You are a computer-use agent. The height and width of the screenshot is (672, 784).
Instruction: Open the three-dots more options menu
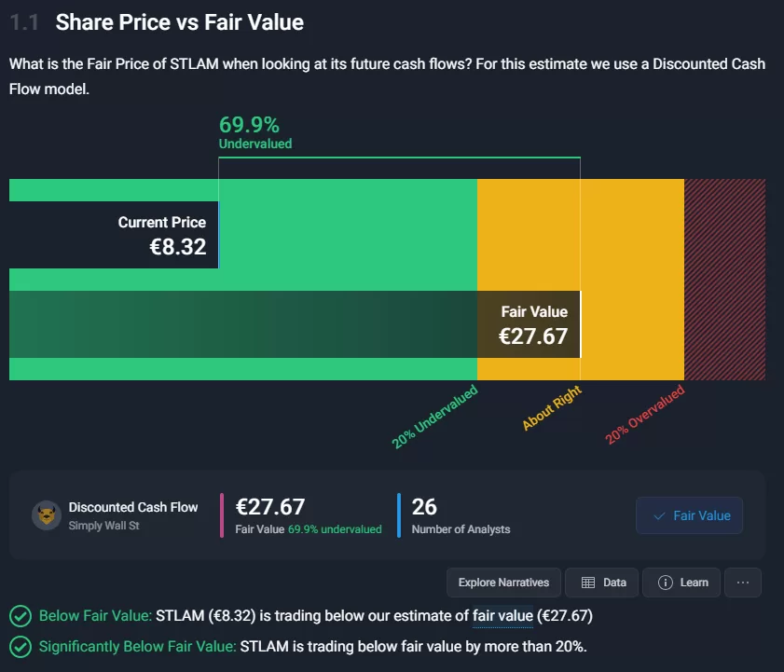743,583
